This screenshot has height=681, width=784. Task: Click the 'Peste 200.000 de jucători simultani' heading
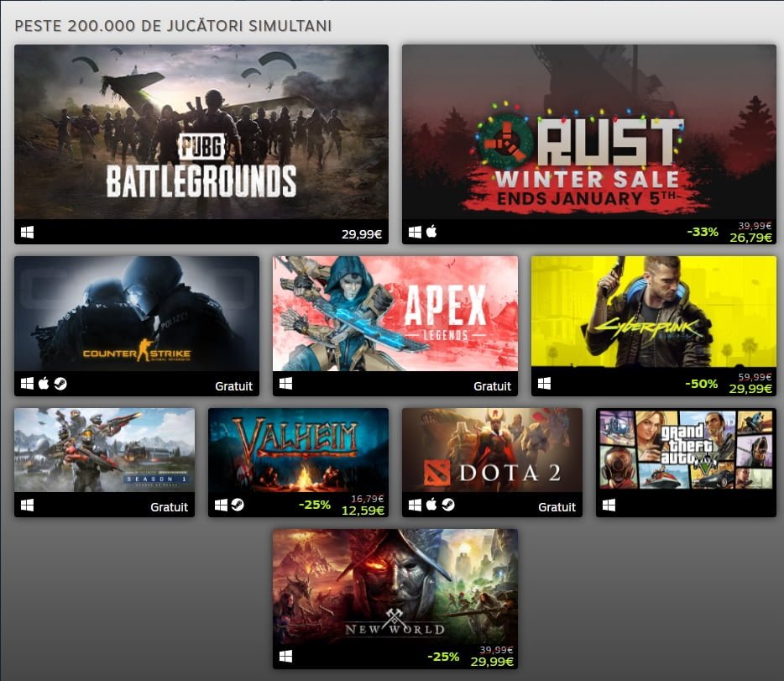(x=173, y=25)
